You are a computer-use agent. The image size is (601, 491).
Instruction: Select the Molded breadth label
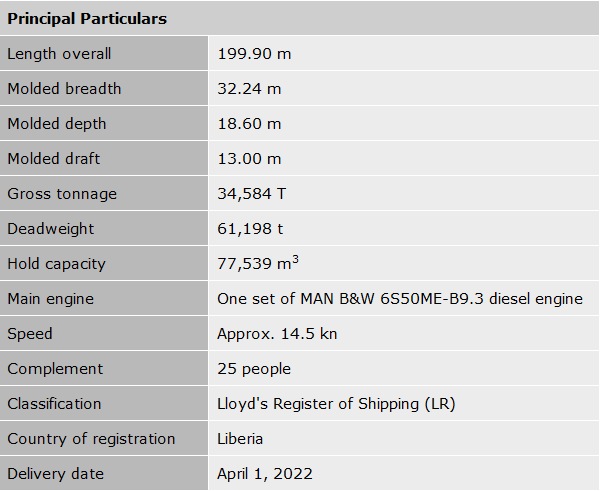coord(64,89)
